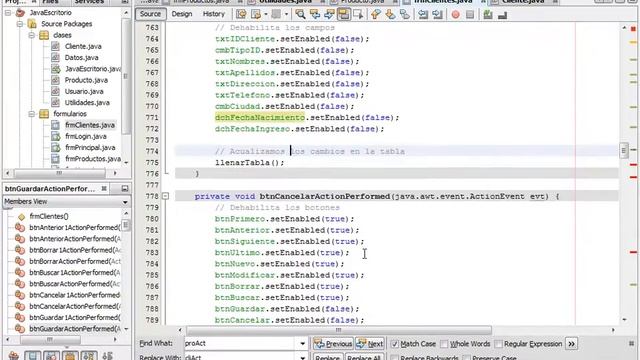This screenshot has height=360, width=640.
Task: Switch to the History view tab
Action: [x=214, y=14]
